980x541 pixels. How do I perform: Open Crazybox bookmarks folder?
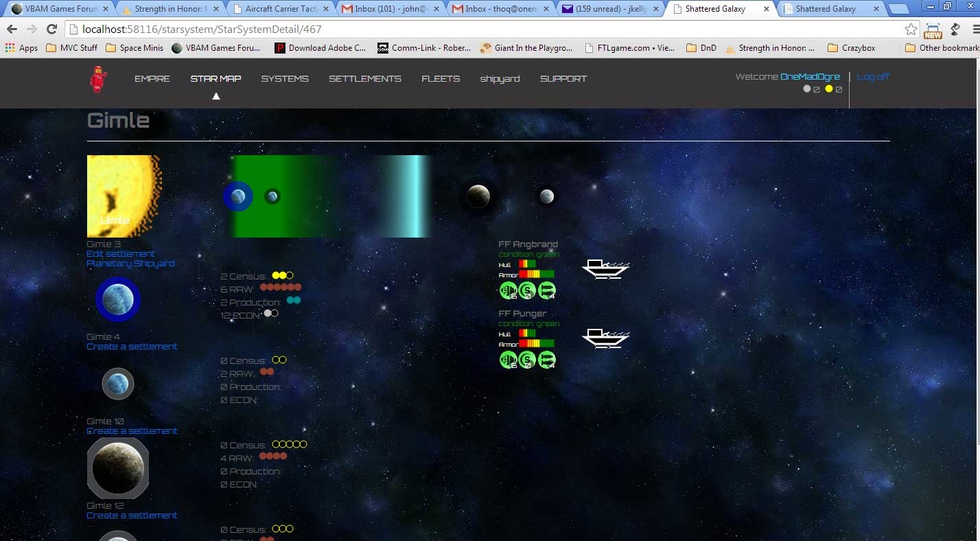coord(851,48)
